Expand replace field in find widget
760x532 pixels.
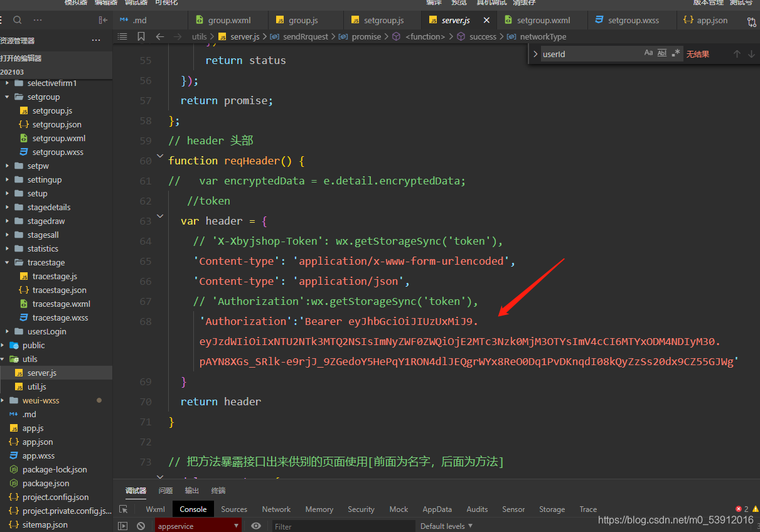535,54
